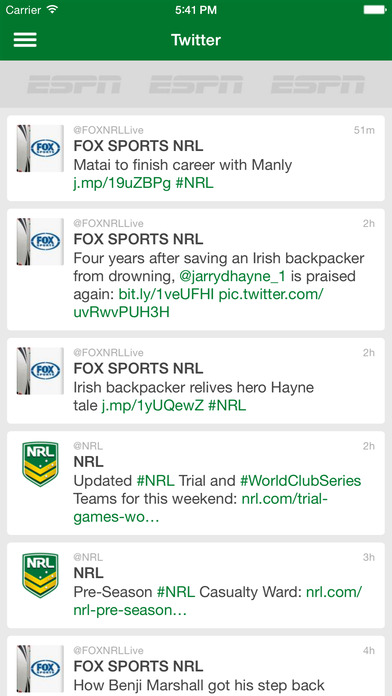Tap FOX Sports avatar on Hayne tale tweet
This screenshot has width=392, height=696.
tap(40, 371)
